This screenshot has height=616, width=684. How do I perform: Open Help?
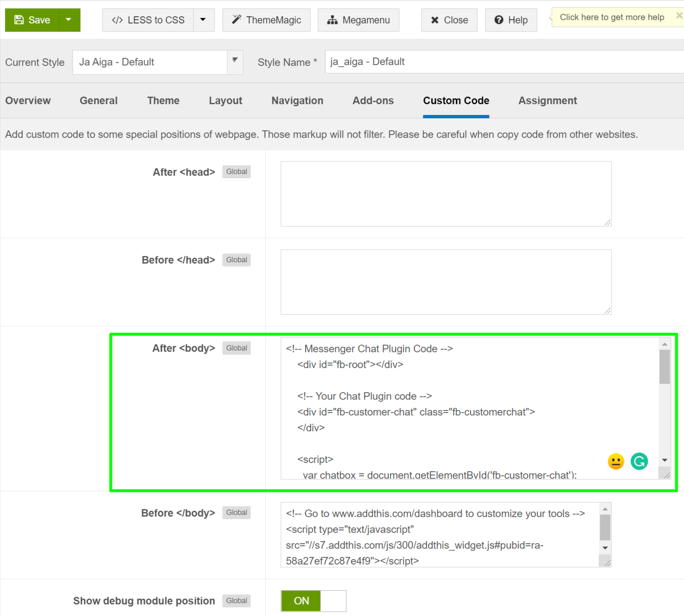pyautogui.click(x=511, y=20)
